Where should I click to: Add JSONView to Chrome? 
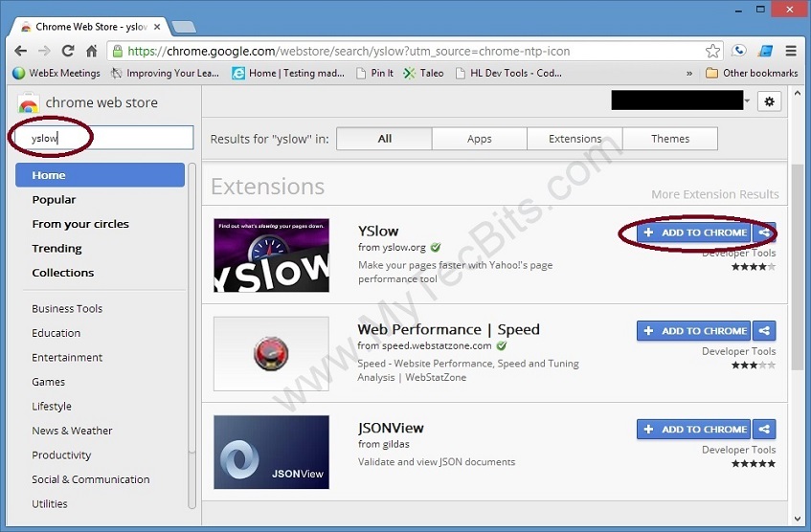pos(693,429)
